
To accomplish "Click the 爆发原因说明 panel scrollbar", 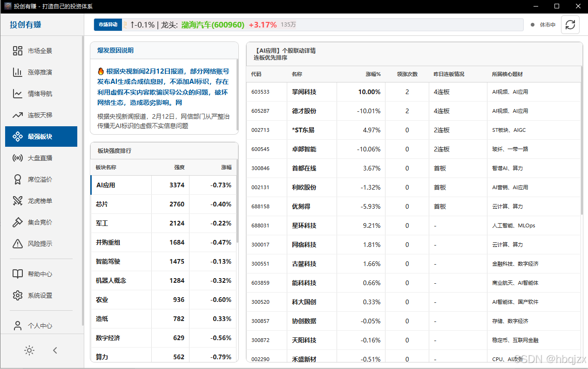I will (x=237, y=95).
